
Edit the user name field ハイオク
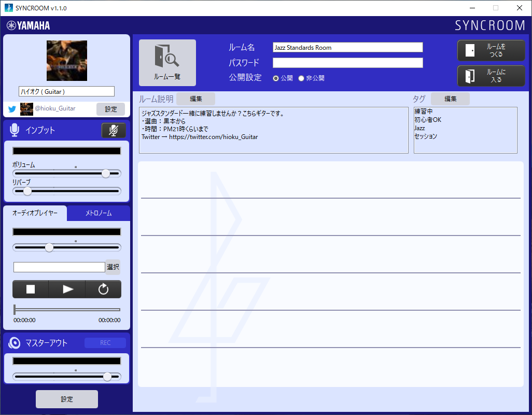(66, 91)
